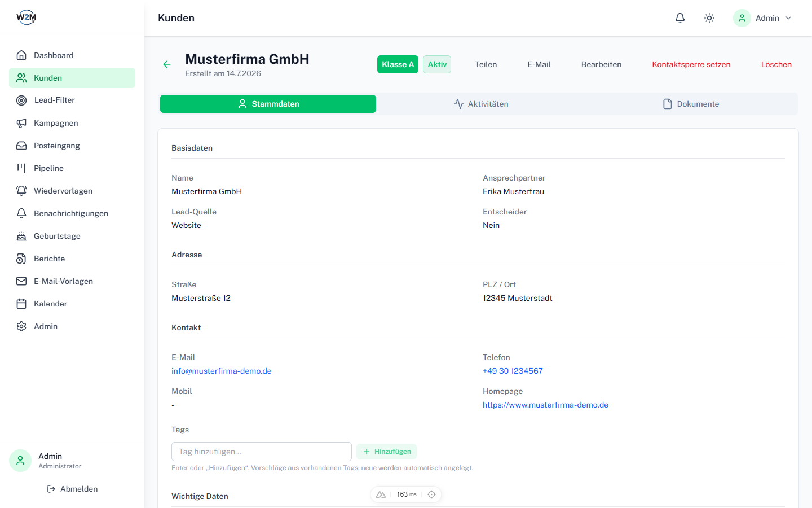Click the Klasse A badge
This screenshot has width=812, height=508.
click(x=398, y=64)
